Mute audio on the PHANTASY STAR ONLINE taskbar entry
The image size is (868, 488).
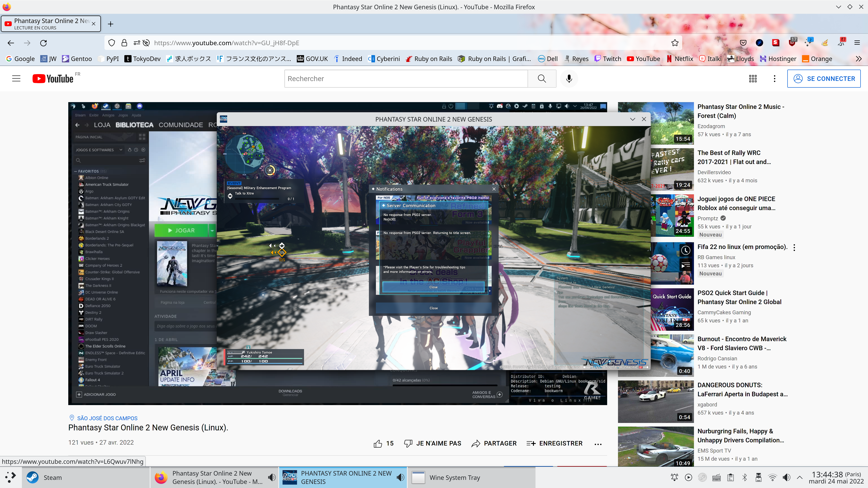point(400,477)
